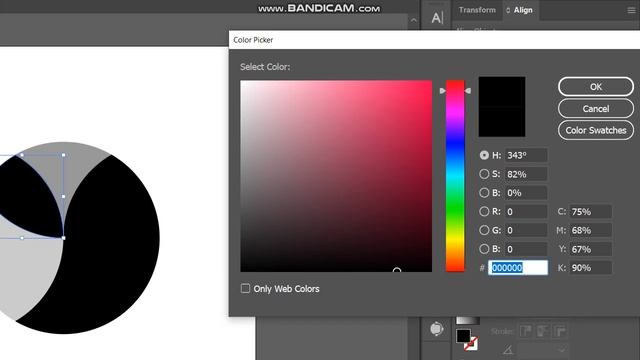640x360 pixels.
Task: Open the Character panel icon
Action: click(x=437, y=18)
